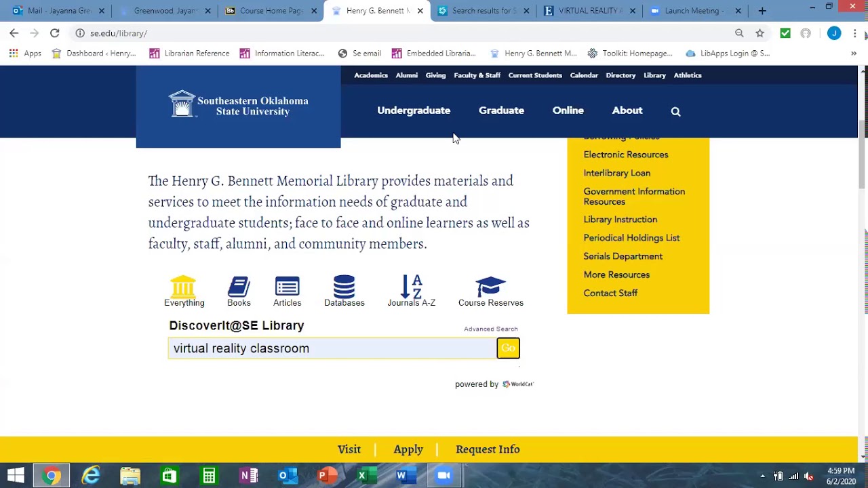Image resolution: width=868 pixels, height=488 pixels.
Task: Open the Calendar top link
Action: (584, 75)
